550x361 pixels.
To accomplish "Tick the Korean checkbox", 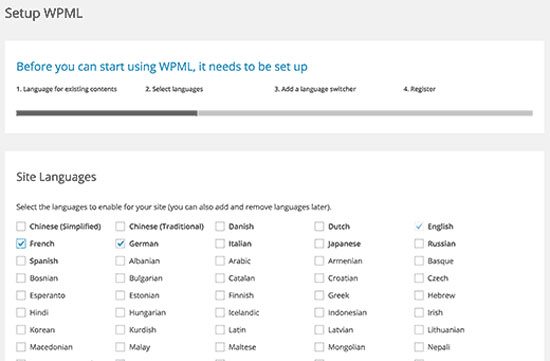I will tap(21, 330).
